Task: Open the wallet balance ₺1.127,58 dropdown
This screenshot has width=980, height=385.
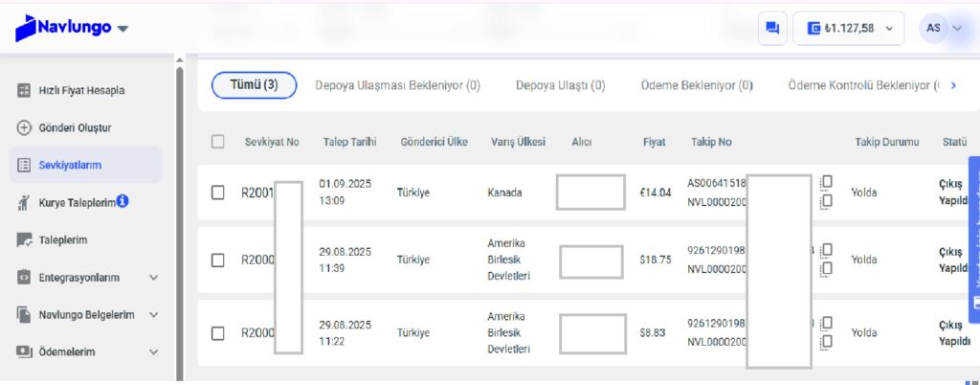Action: pos(848,28)
